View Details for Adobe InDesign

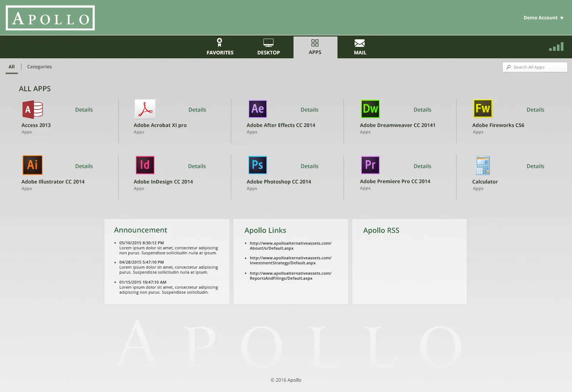(x=197, y=166)
